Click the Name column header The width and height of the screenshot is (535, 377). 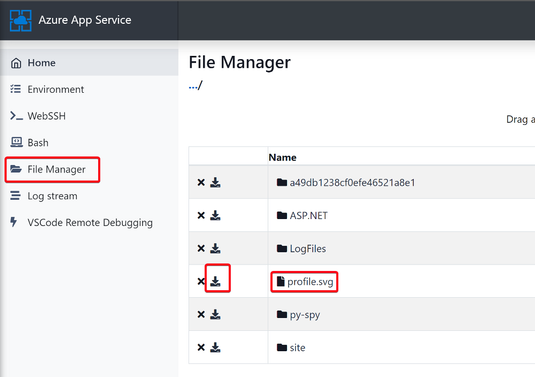[x=283, y=157]
